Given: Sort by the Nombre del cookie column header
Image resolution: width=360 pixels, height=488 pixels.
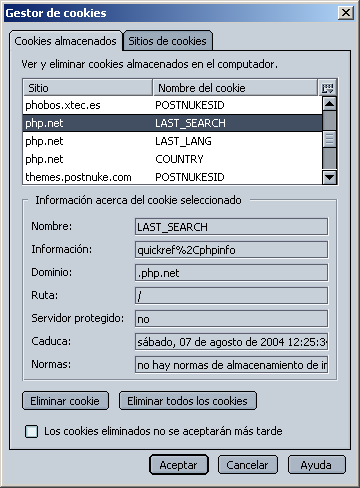Looking at the screenshot, I should click(x=235, y=88).
